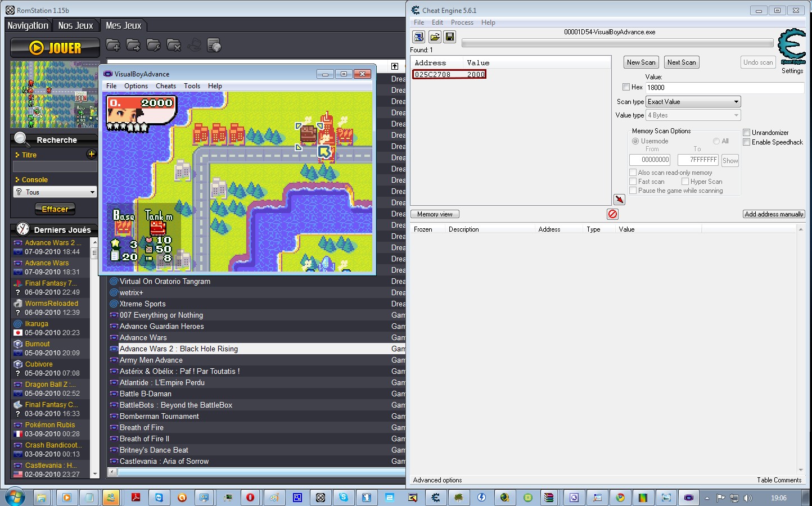Click the delete-folder X icon in RomStation
Screen dimensions: 812x506
coord(174,45)
